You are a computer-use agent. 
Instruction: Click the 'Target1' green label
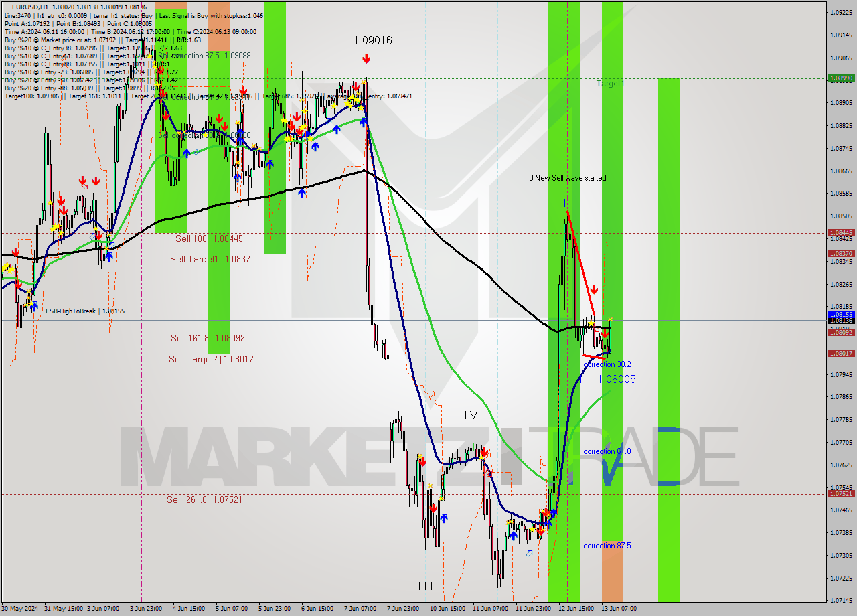[610, 84]
